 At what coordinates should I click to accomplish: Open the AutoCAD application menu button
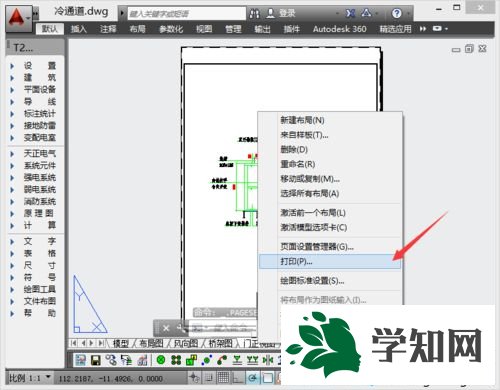(19, 18)
